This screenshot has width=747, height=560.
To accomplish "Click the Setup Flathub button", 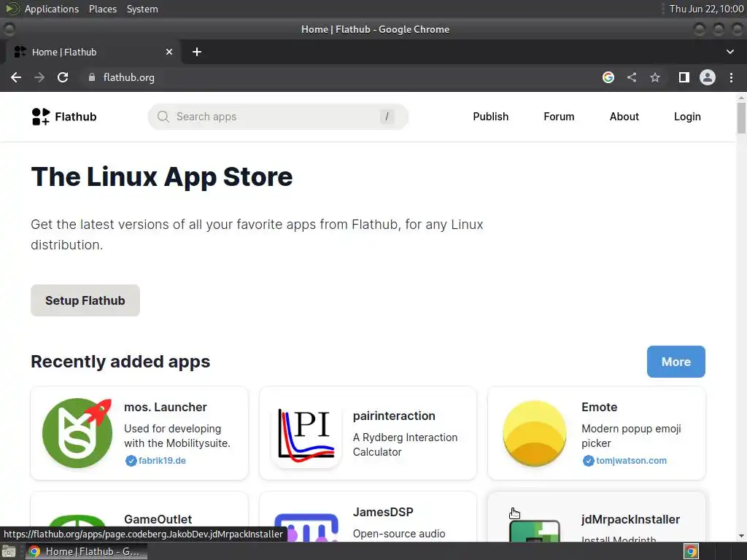I will 85,300.
